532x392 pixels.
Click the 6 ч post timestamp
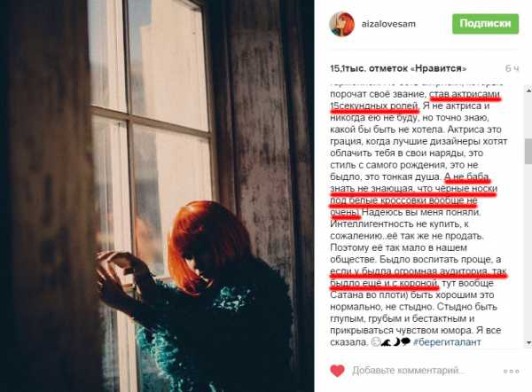point(512,68)
